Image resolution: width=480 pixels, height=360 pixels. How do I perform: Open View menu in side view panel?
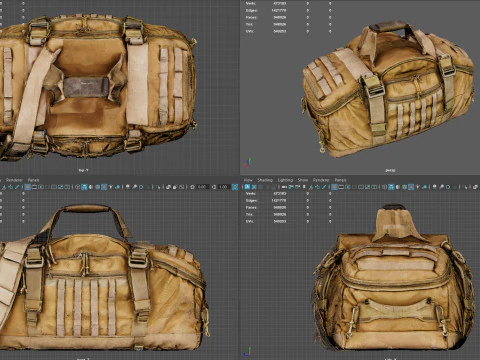click(248, 180)
